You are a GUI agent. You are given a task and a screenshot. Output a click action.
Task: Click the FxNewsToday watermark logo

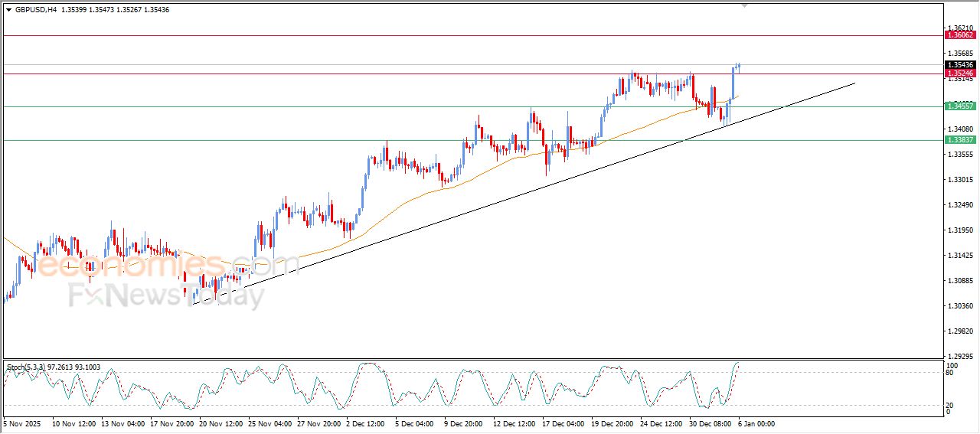(166, 295)
